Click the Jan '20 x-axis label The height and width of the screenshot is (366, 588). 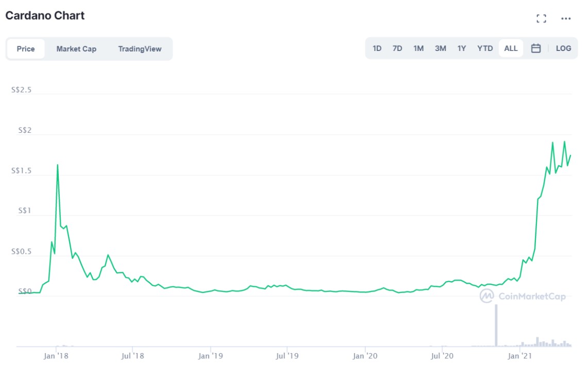pyautogui.click(x=365, y=356)
